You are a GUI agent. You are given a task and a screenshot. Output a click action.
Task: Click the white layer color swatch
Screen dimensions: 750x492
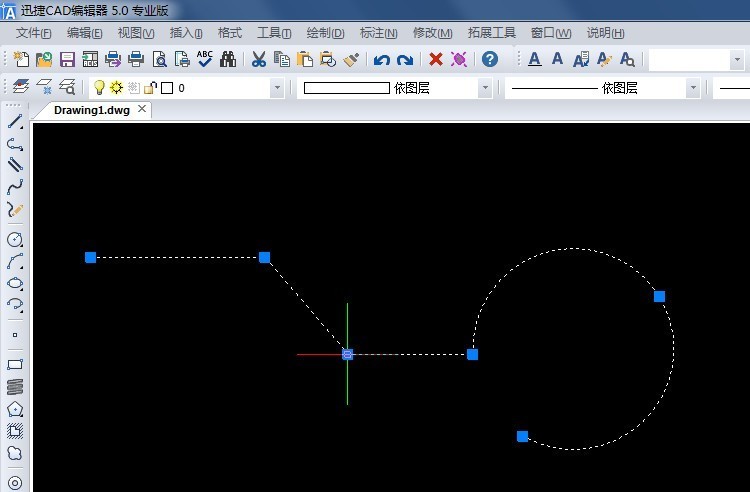tap(167, 88)
